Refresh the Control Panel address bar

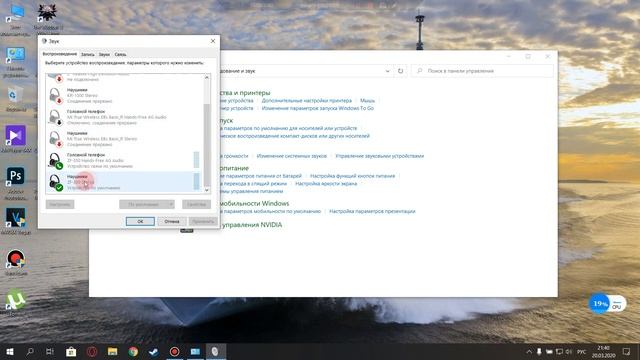pos(400,71)
